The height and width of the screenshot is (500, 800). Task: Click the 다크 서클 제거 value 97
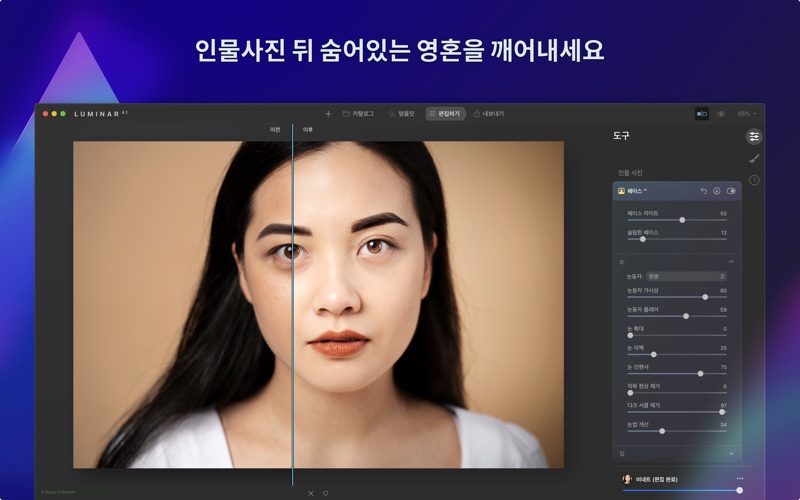click(723, 405)
